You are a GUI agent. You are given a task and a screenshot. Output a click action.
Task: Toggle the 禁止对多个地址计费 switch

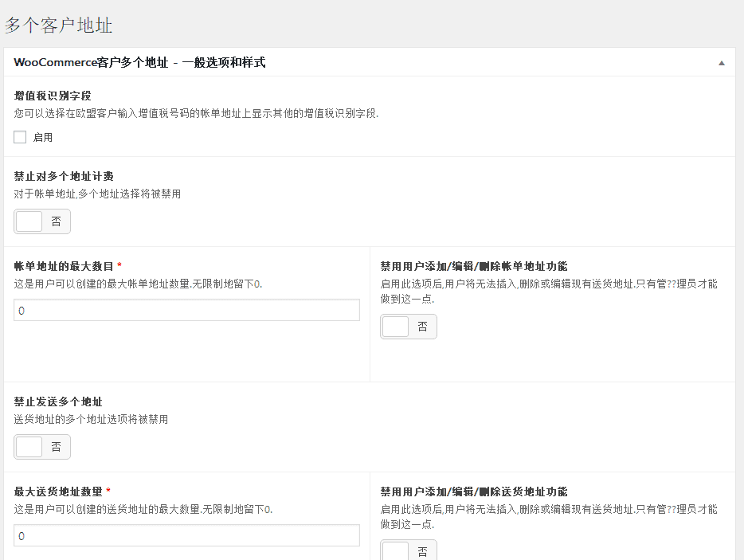pos(42,221)
